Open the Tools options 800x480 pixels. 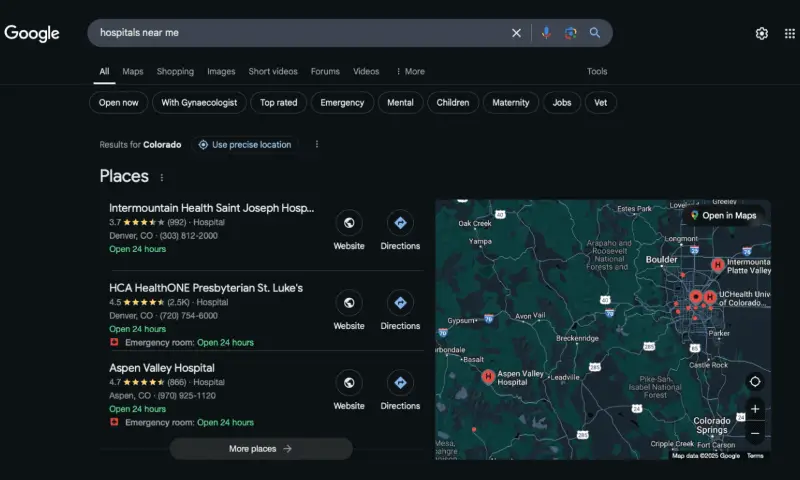597,71
